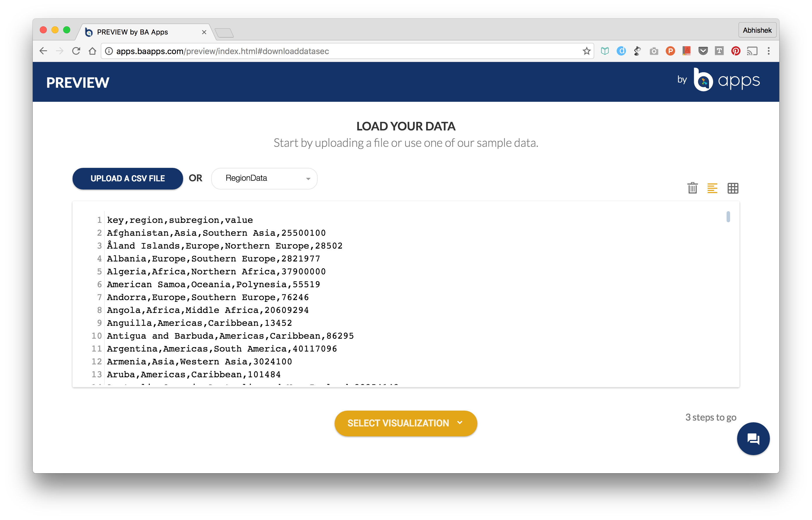Bookmark page with star icon
The width and height of the screenshot is (812, 520).
[x=586, y=51]
